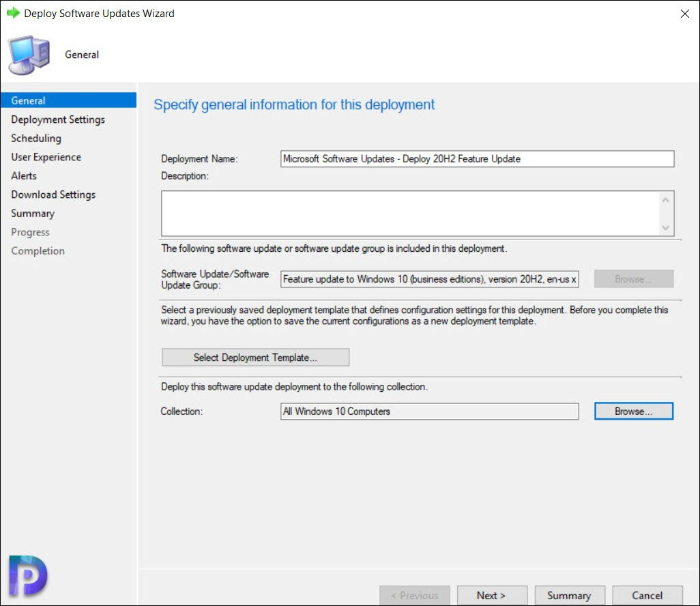Click the 'Select a previously saved deployment template' text
Screen dimensions: 700x606
(414, 316)
